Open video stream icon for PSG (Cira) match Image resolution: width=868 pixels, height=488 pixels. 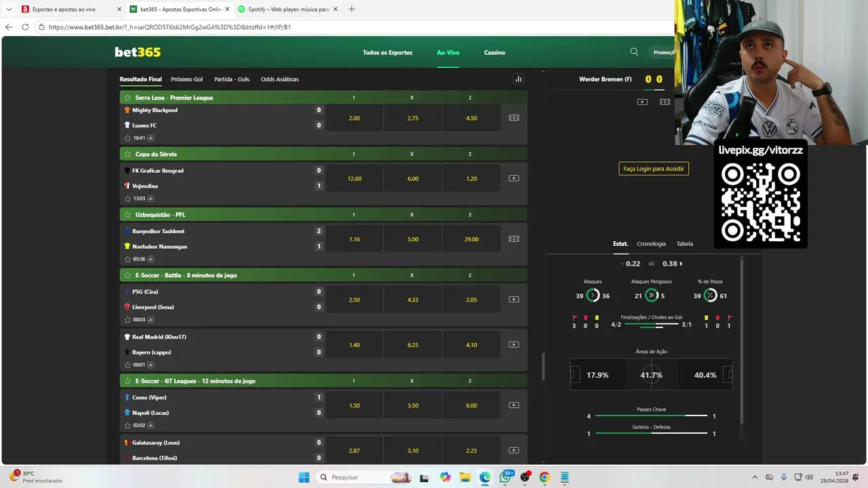514,300
